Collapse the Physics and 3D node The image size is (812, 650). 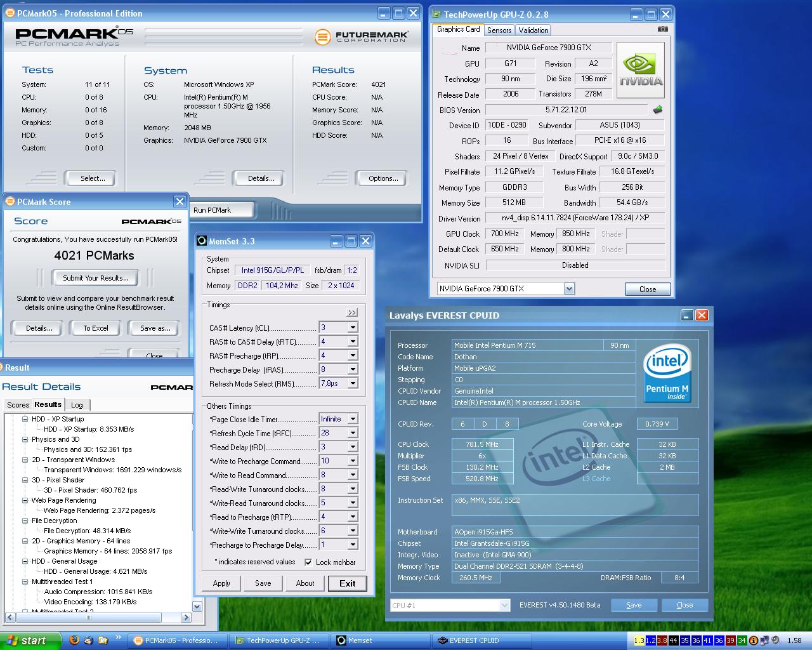click(x=25, y=439)
